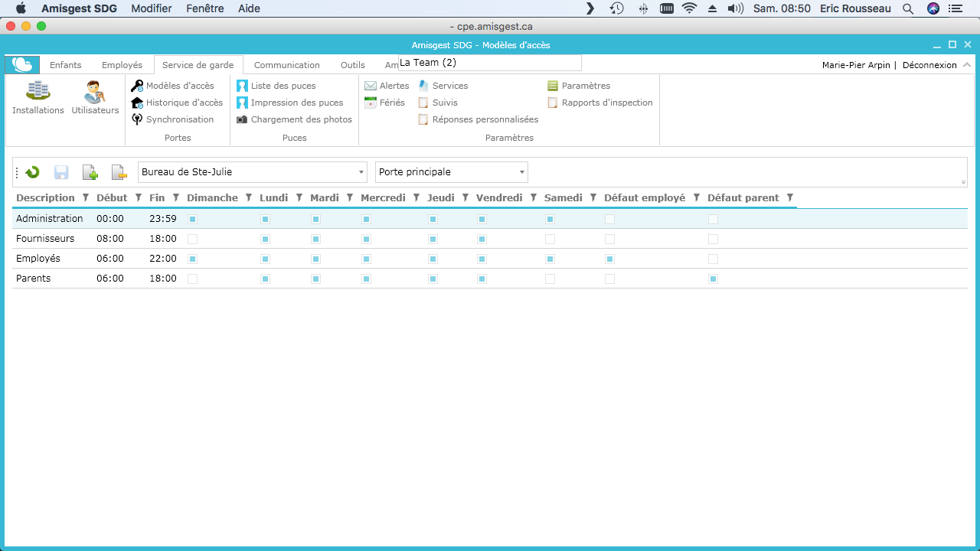Open Installations icon in ribbon

pos(38,91)
